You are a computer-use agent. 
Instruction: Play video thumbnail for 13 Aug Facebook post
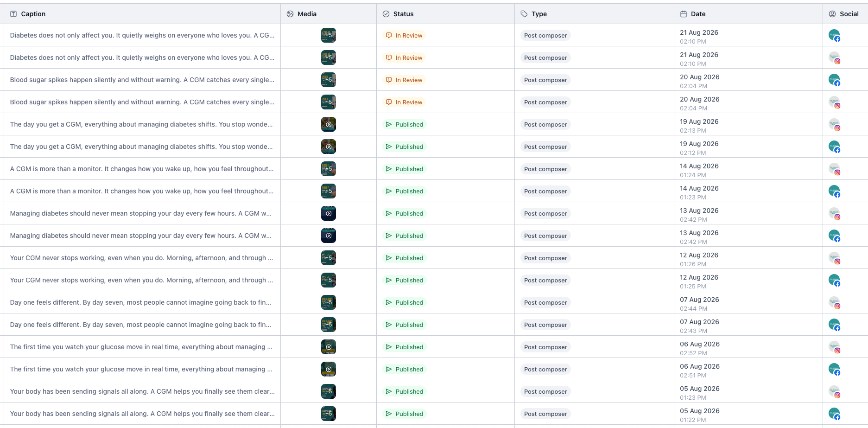click(329, 236)
